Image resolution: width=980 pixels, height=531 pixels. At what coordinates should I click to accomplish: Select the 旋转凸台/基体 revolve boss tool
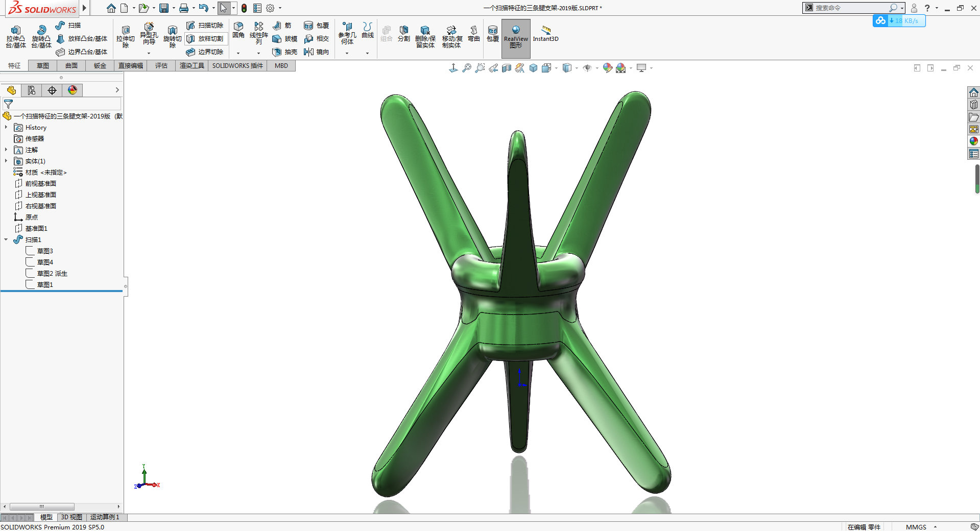pos(41,36)
